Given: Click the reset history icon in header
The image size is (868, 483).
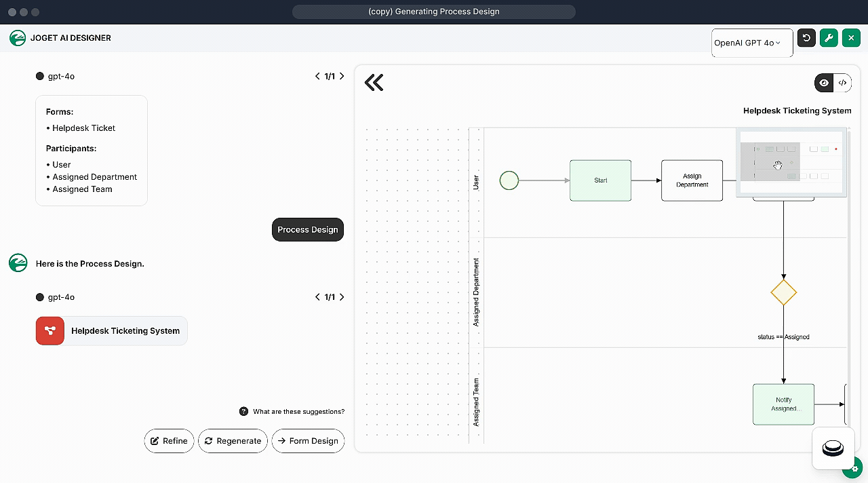Looking at the screenshot, I should pyautogui.click(x=806, y=38).
